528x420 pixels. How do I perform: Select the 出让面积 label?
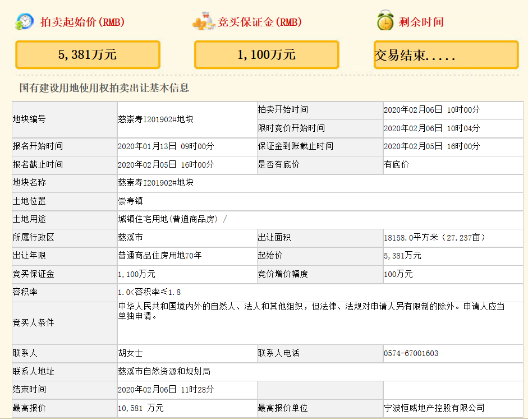(274, 237)
